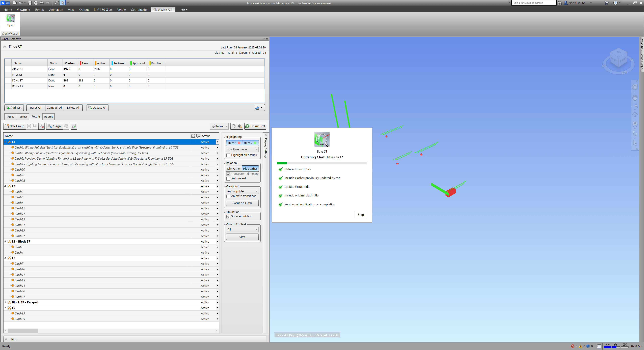Click the Reset undo arrow icon

(233, 126)
